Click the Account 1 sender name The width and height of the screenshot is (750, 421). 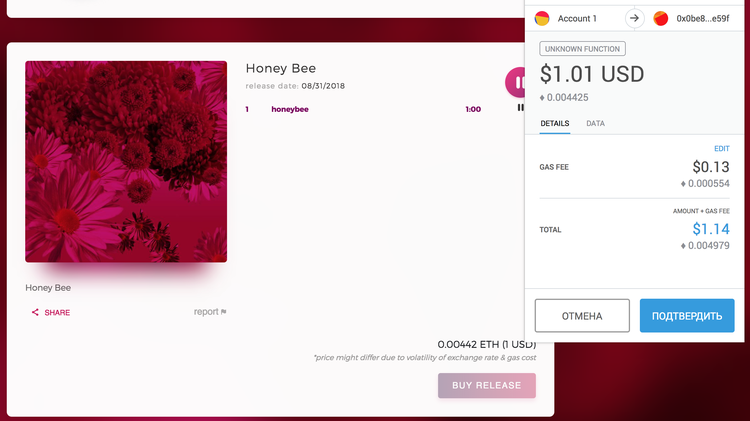point(577,18)
